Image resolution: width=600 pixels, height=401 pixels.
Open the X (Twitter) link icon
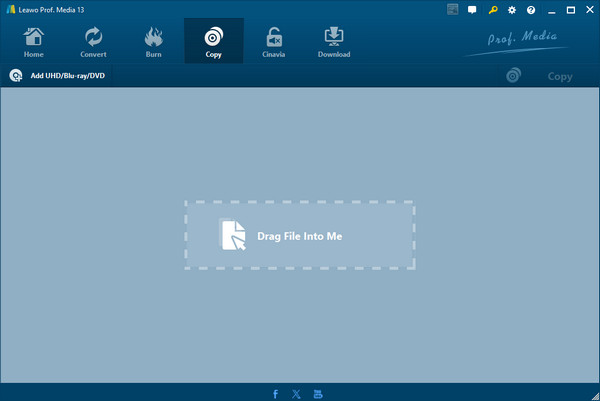pos(297,393)
